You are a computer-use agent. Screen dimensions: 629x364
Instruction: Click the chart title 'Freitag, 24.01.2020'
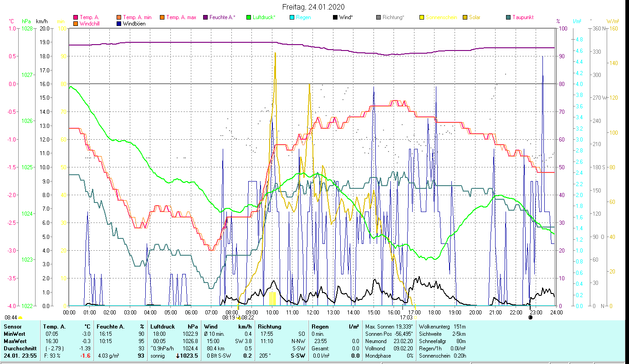click(x=313, y=7)
